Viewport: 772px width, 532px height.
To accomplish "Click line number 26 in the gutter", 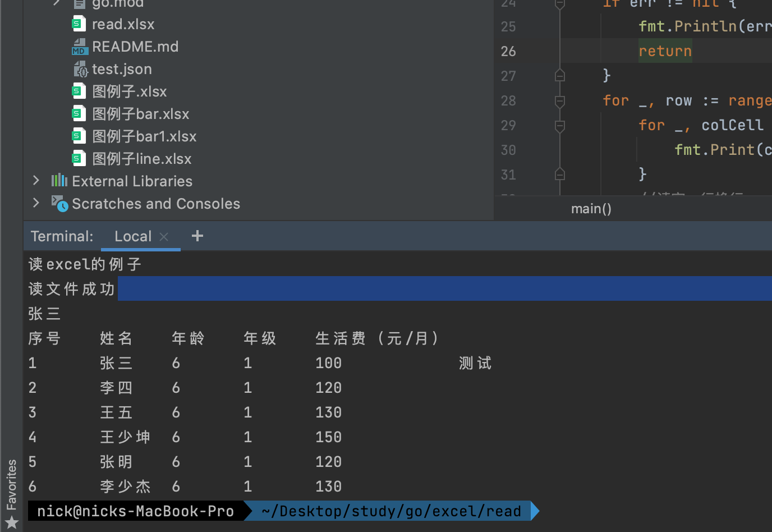I will pyautogui.click(x=508, y=51).
